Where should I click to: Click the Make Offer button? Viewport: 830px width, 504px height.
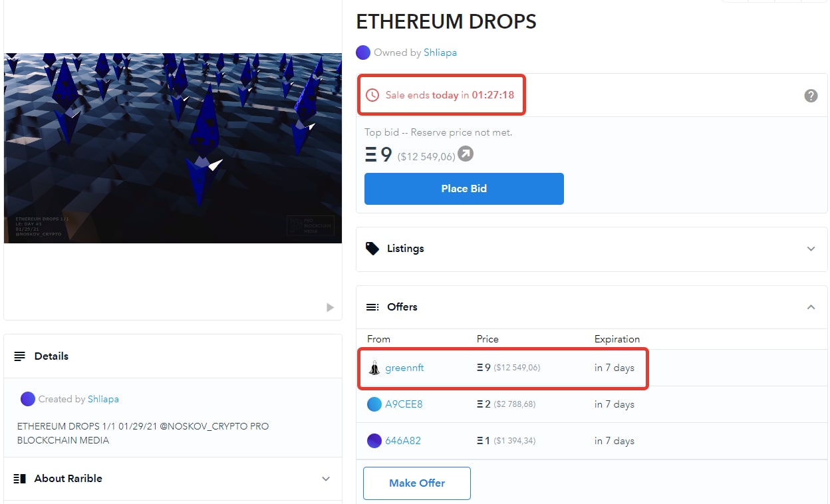[x=417, y=483]
